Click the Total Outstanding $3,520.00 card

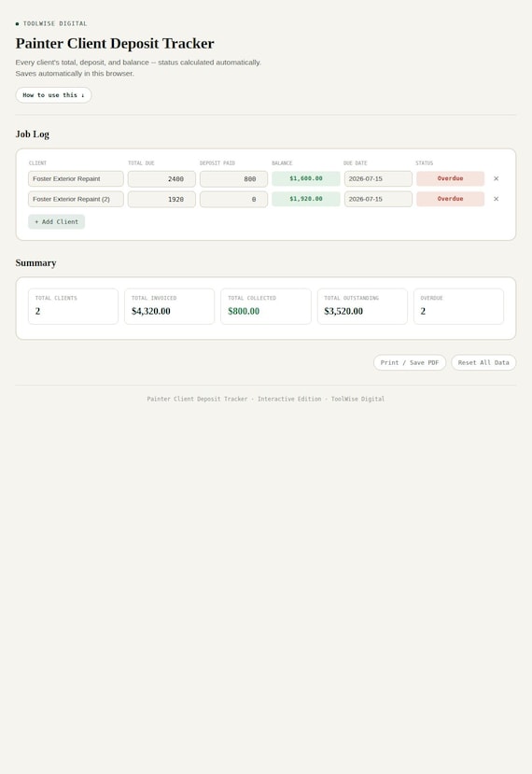(362, 306)
